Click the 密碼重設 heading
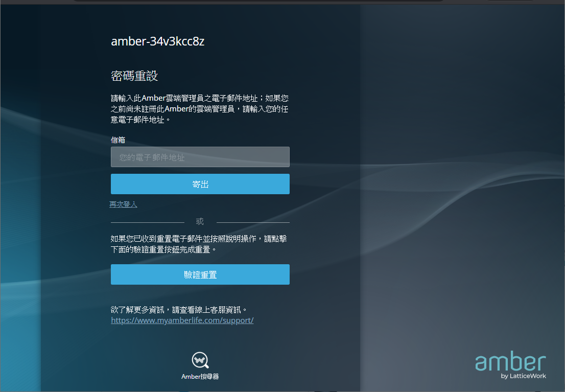Image resolution: width=565 pixels, height=392 pixels. pyautogui.click(x=134, y=76)
